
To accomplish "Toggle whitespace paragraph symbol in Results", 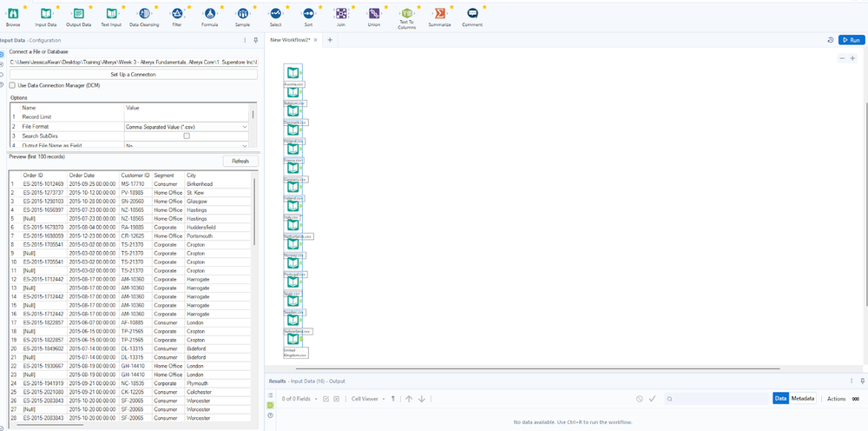I will point(393,399).
